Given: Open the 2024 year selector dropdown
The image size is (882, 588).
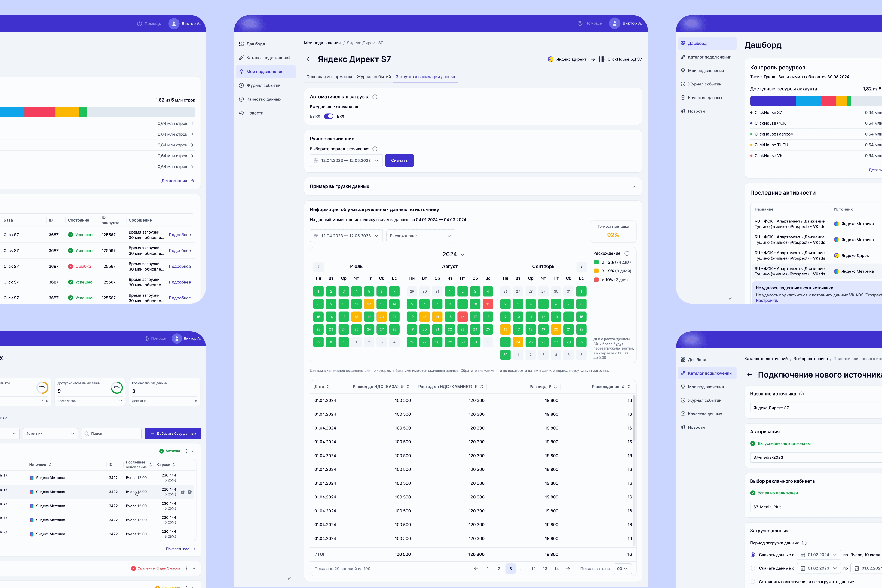Looking at the screenshot, I should point(453,254).
